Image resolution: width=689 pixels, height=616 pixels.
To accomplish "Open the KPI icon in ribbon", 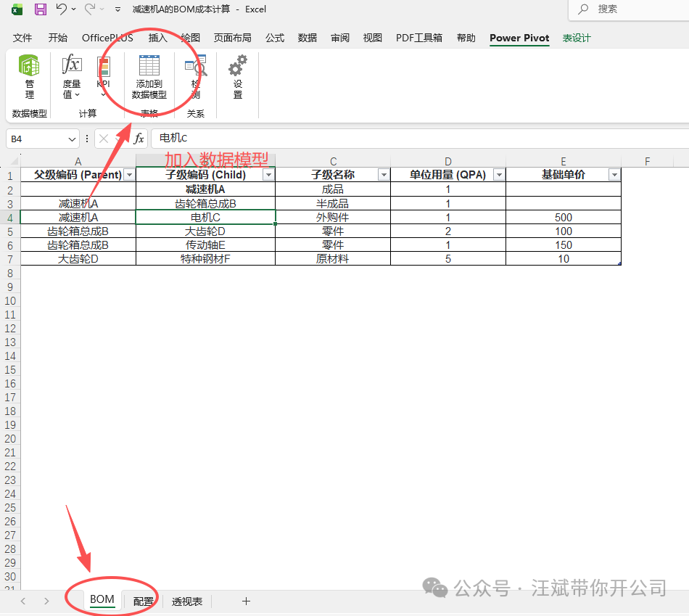I will coord(103,68).
